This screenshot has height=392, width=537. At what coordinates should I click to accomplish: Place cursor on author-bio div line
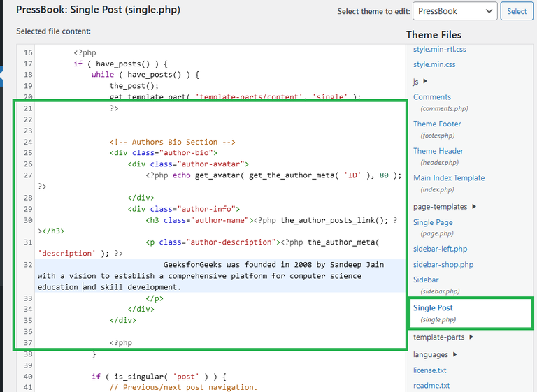164,153
